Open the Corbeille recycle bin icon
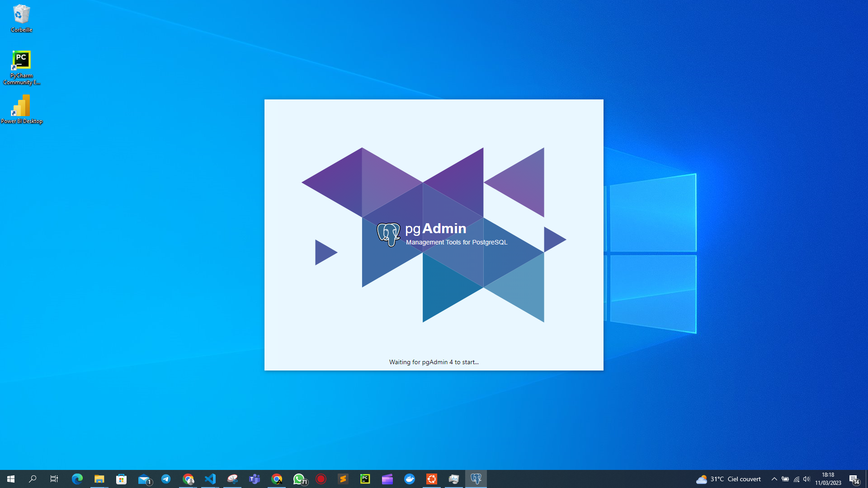Image resolution: width=868 pixels, height=488 pixels. (21, 19)
